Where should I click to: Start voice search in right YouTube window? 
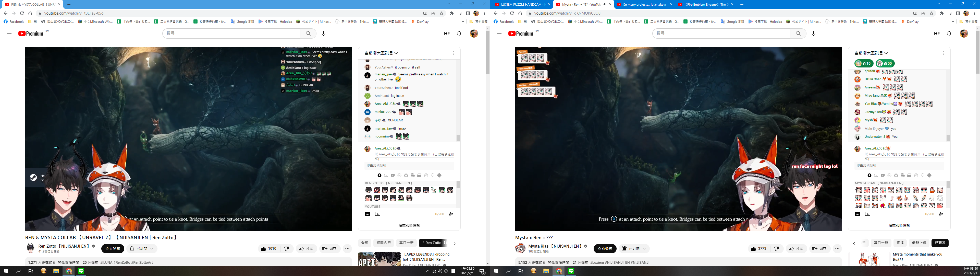814,33
